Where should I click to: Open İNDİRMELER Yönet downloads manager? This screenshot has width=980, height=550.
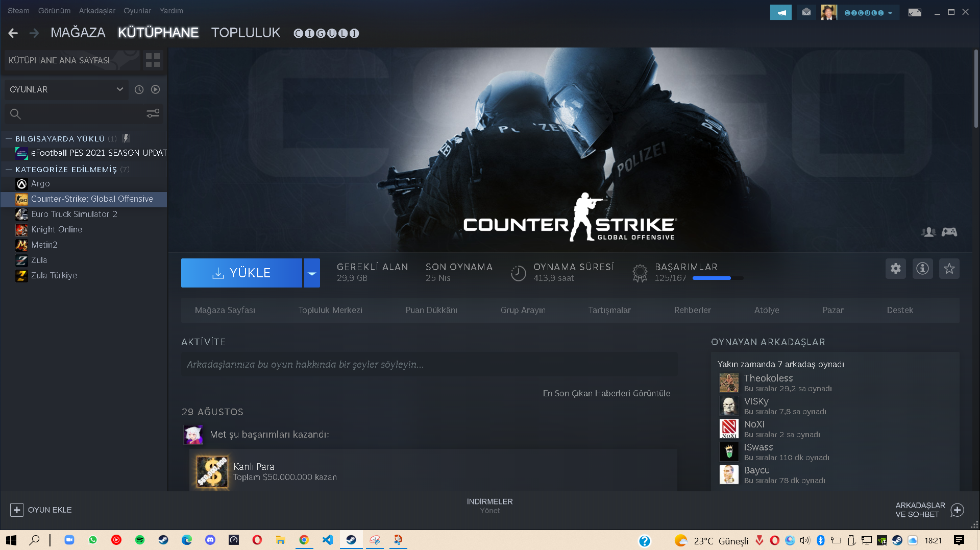point(489,506)
